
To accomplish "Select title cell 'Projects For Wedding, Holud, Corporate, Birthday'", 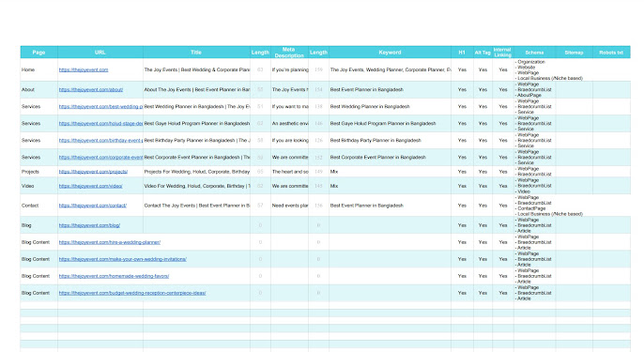I will [196, 172].
